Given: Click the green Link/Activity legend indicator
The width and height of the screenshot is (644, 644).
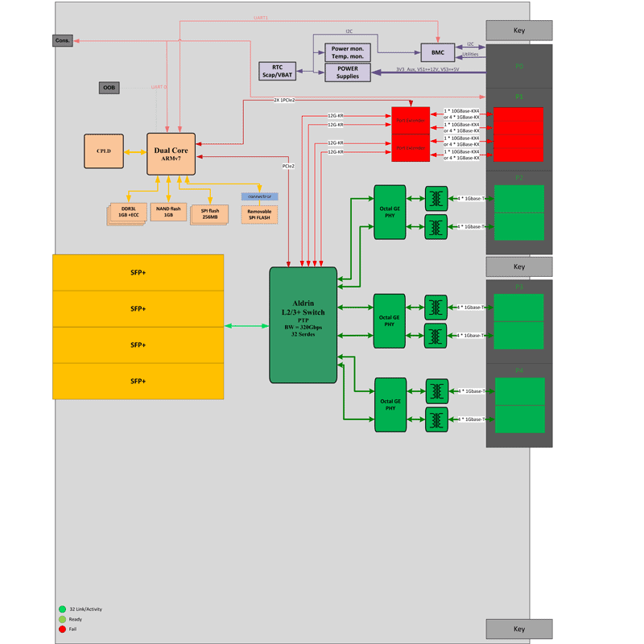Looking at the screenshot, I should coord(62,609).
